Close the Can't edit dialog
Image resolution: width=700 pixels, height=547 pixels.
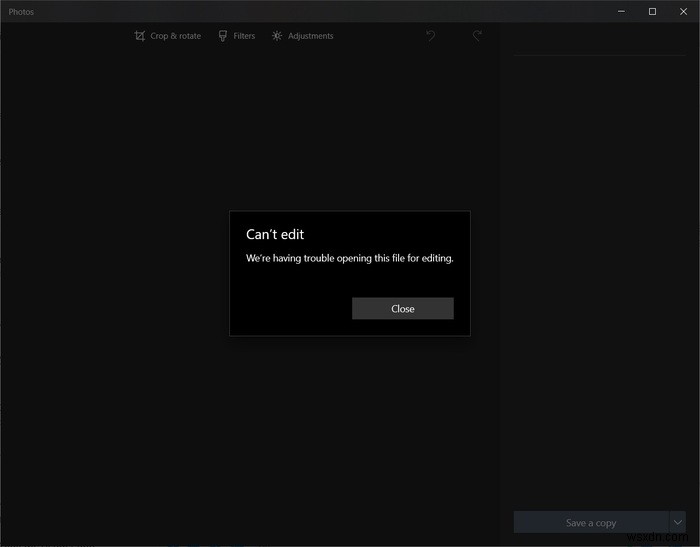coord(403,309)
